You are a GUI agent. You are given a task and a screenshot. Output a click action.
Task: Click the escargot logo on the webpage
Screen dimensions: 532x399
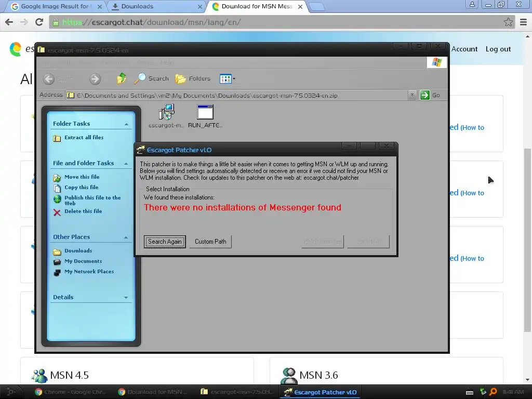[15, 49]
